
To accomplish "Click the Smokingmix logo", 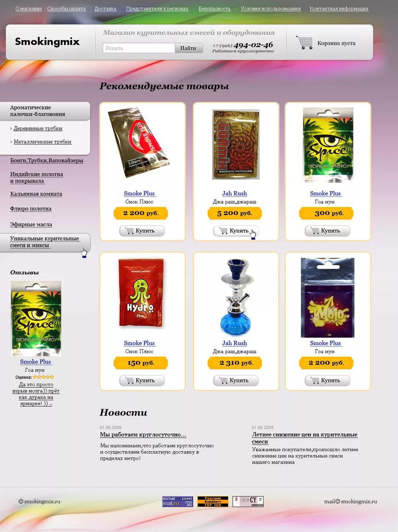I will click(x=47, y=42).
